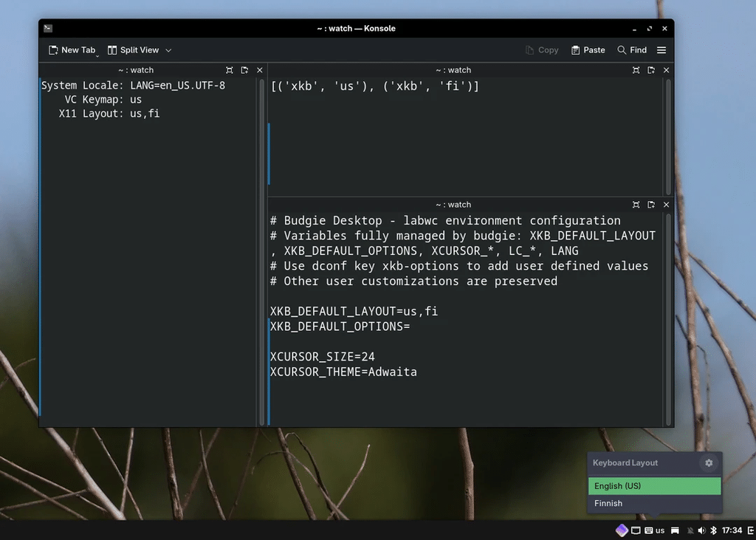Click the 'XKB_DEFAULT_LAYOUT=us,fi' line
This screenshot has width=756, height=540.
[354, 311]
